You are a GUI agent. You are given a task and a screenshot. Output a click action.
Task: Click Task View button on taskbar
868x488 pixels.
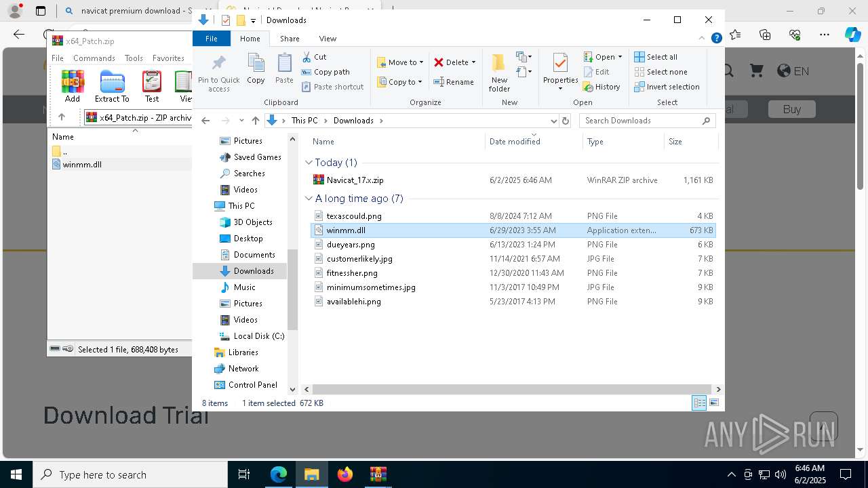[x=244, y=474]
